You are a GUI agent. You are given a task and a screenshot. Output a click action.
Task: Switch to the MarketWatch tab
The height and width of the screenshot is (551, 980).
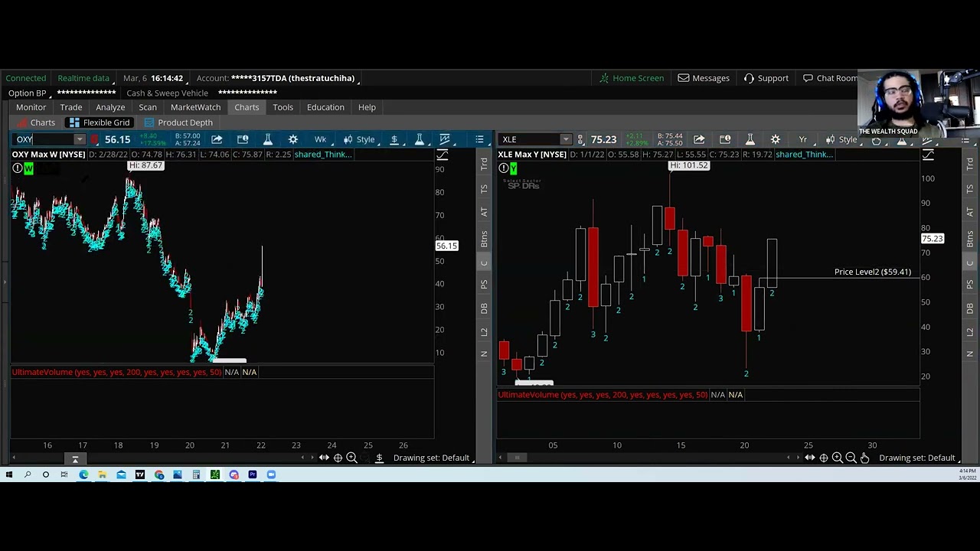pyautogui.click(x=195, y=107)
